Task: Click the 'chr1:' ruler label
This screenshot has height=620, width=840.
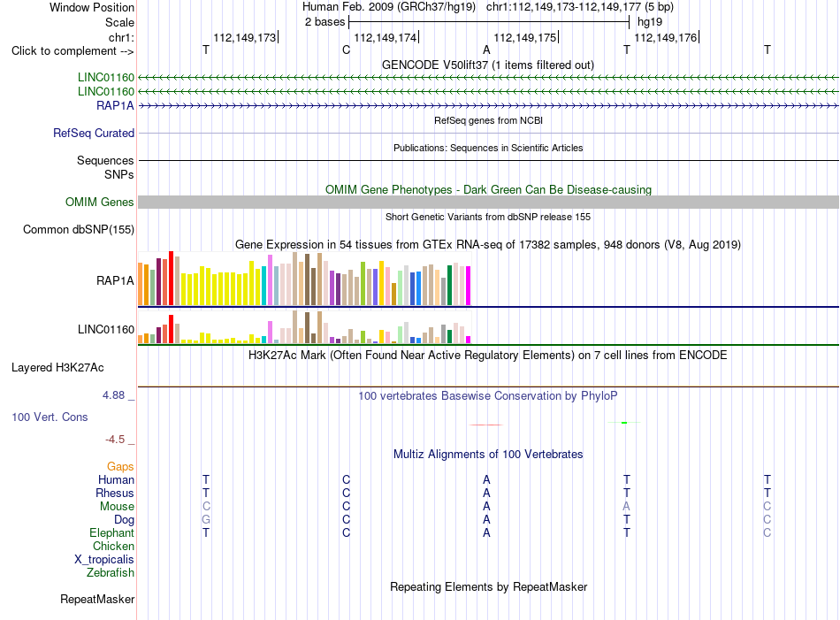Action: (121, 37)
